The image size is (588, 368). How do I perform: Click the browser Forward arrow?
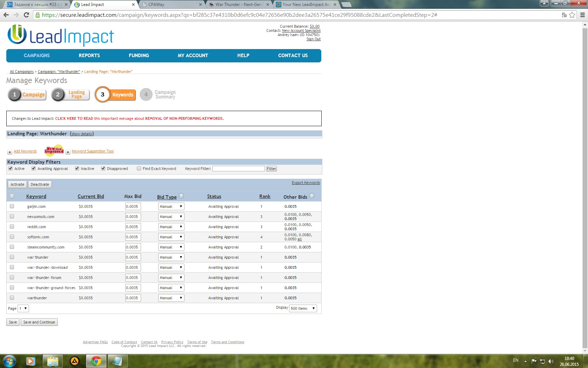tap(16, 15)
